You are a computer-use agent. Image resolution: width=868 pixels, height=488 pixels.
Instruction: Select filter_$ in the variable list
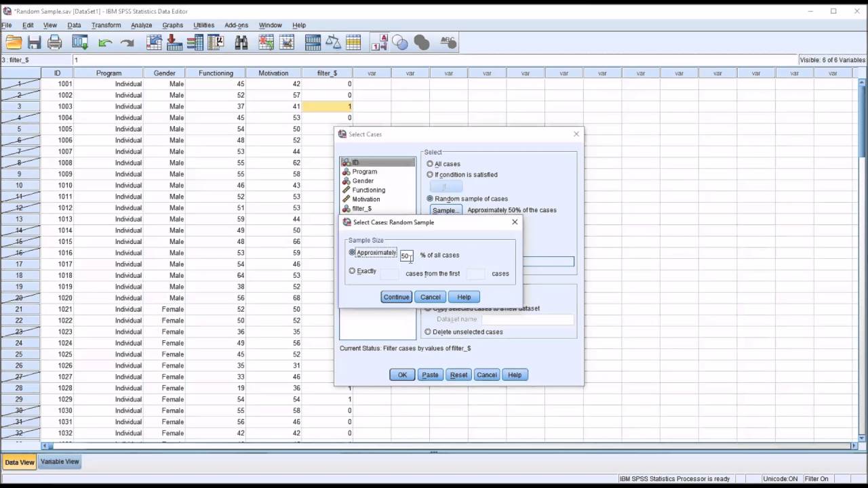pos(378,208)
